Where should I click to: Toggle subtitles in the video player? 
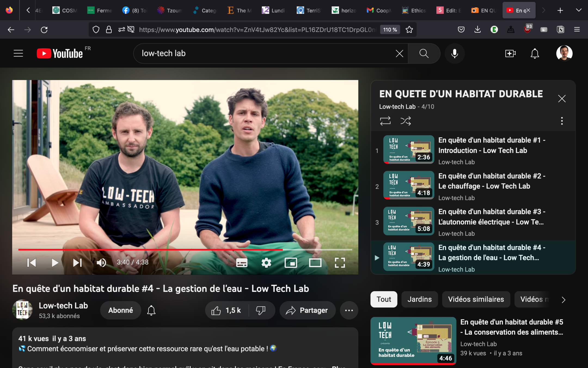[241, 263]
